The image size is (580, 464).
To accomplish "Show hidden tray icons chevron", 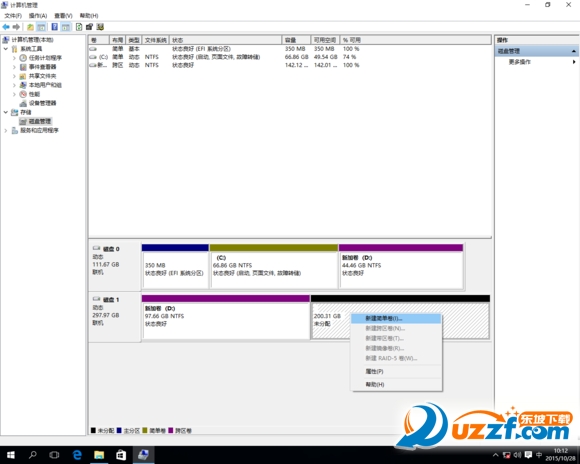I will coord(496,455).
